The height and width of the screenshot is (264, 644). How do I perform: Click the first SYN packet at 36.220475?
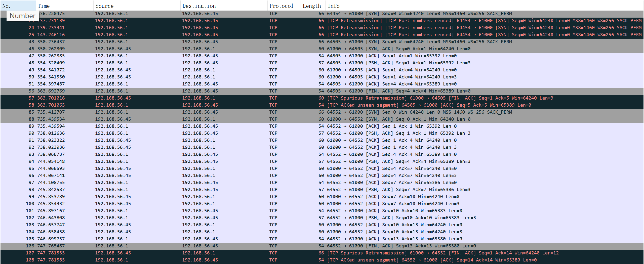(x=322, y=14)
